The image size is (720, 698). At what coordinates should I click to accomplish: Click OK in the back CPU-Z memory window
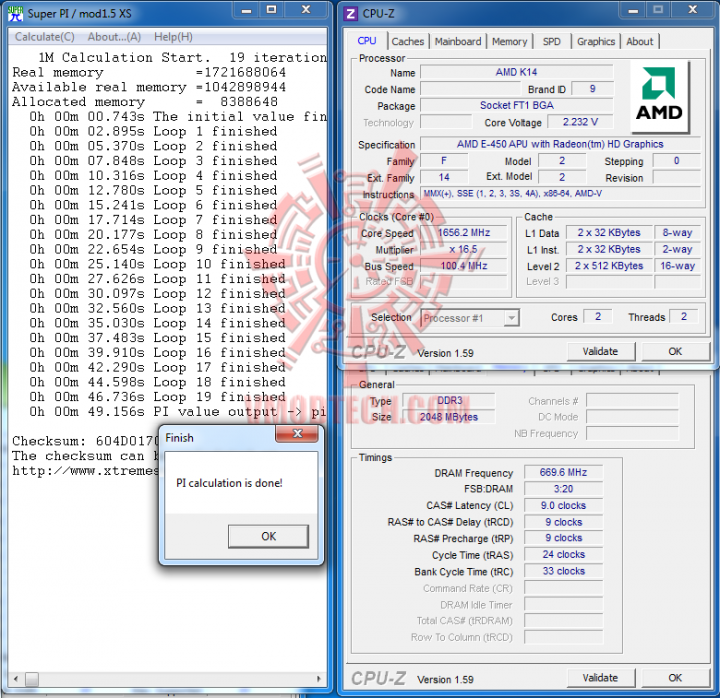point(675,678)
